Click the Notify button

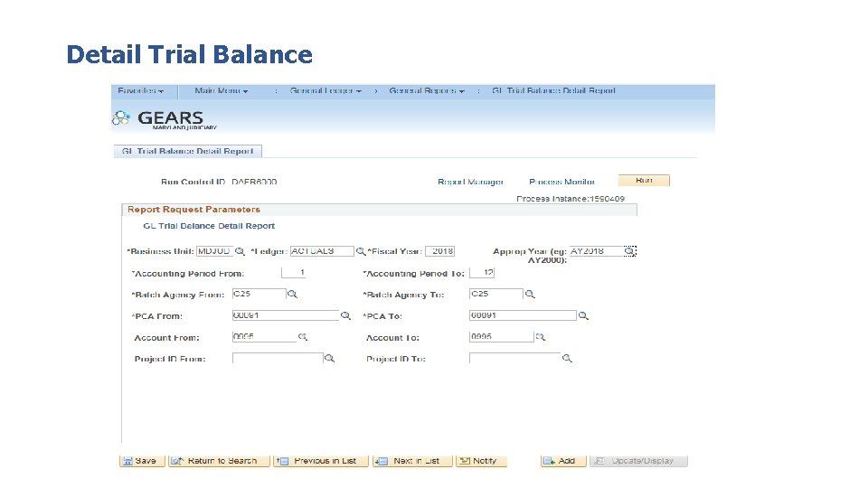482,461
